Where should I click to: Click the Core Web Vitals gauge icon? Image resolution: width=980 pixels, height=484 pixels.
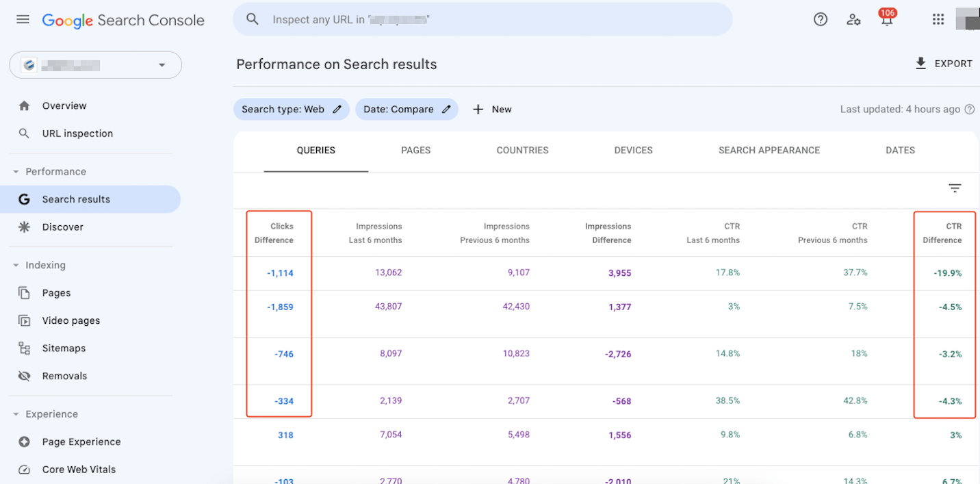(x=25, y=470)
